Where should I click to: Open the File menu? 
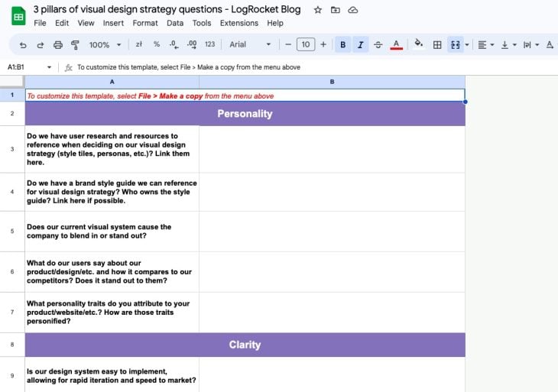pos(40,23)
